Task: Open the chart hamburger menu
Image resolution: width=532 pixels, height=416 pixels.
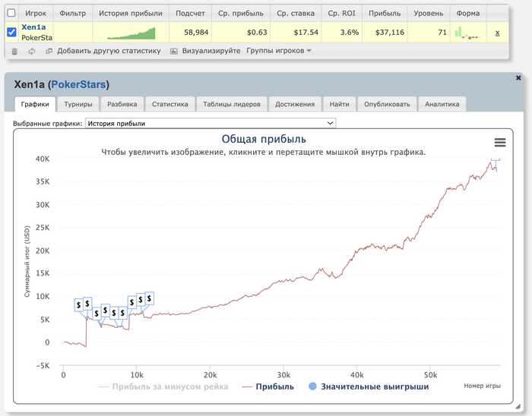Action: (x=500, y=142)
